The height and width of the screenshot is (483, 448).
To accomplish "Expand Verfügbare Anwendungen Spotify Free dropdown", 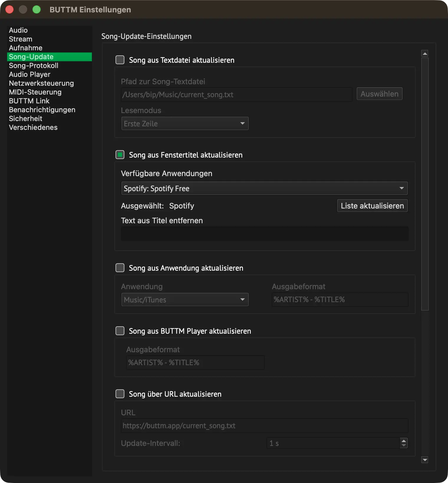I will point(264,188).
